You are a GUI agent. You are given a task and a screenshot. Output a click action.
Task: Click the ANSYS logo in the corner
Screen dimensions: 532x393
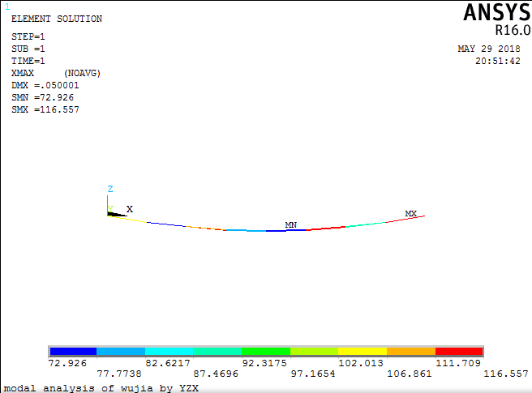496,13
